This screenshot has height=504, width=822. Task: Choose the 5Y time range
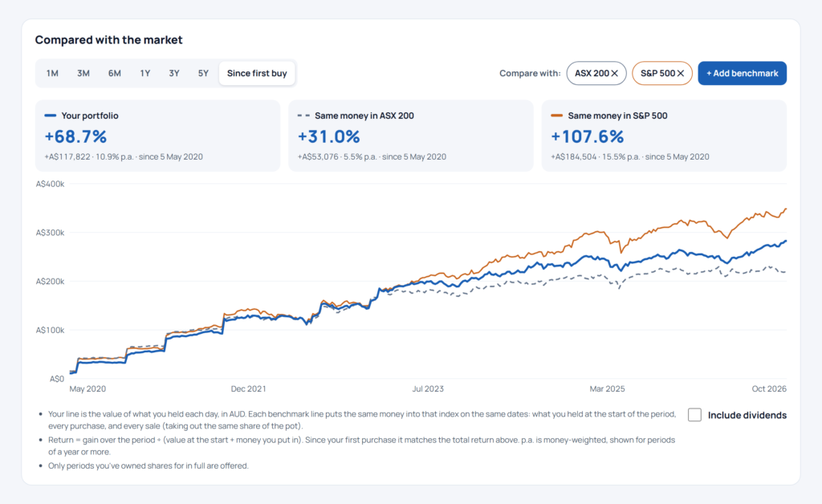203,73
